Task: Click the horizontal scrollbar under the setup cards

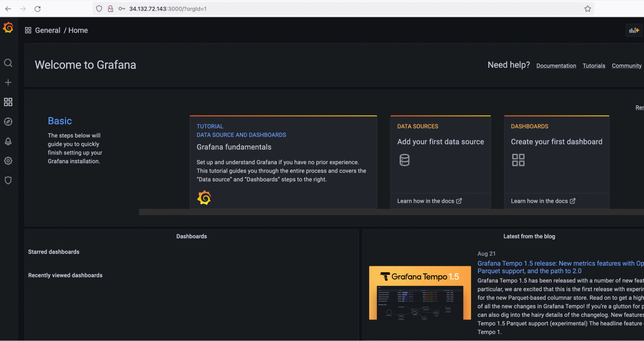Action: [391, 212]
